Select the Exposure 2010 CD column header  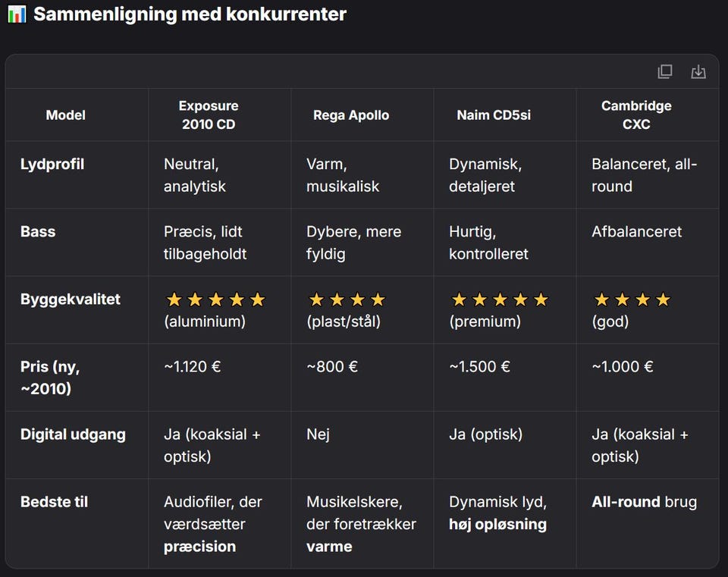(x=209, y=115)
